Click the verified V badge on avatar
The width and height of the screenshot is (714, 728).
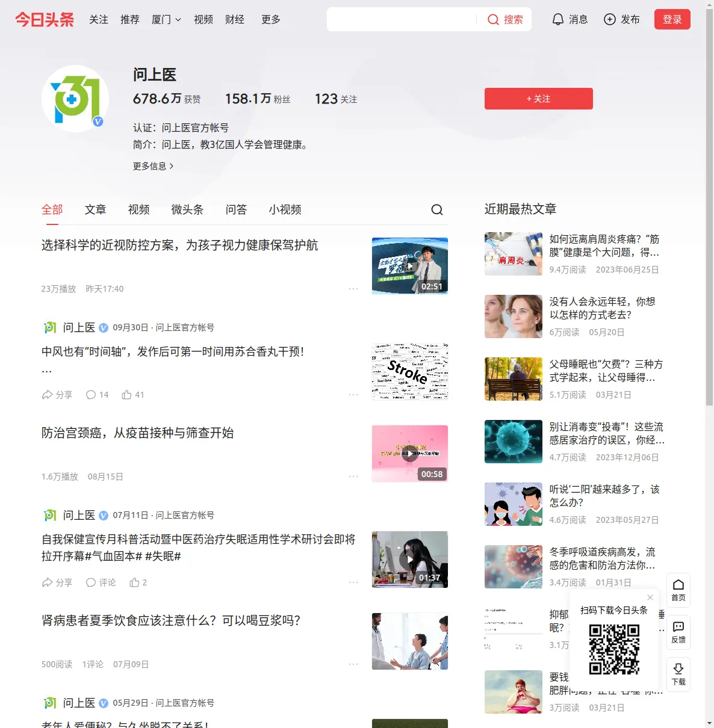[98, 122]
